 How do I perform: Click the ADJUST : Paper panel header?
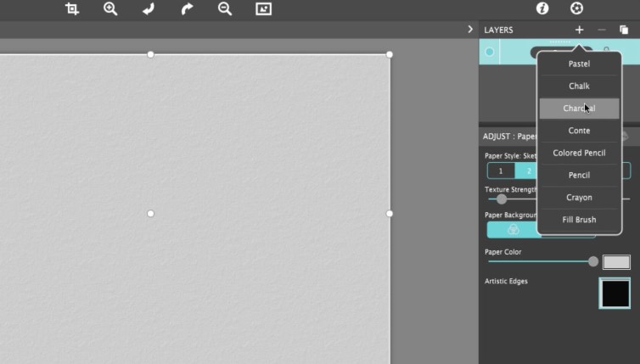tap(509, 137)
